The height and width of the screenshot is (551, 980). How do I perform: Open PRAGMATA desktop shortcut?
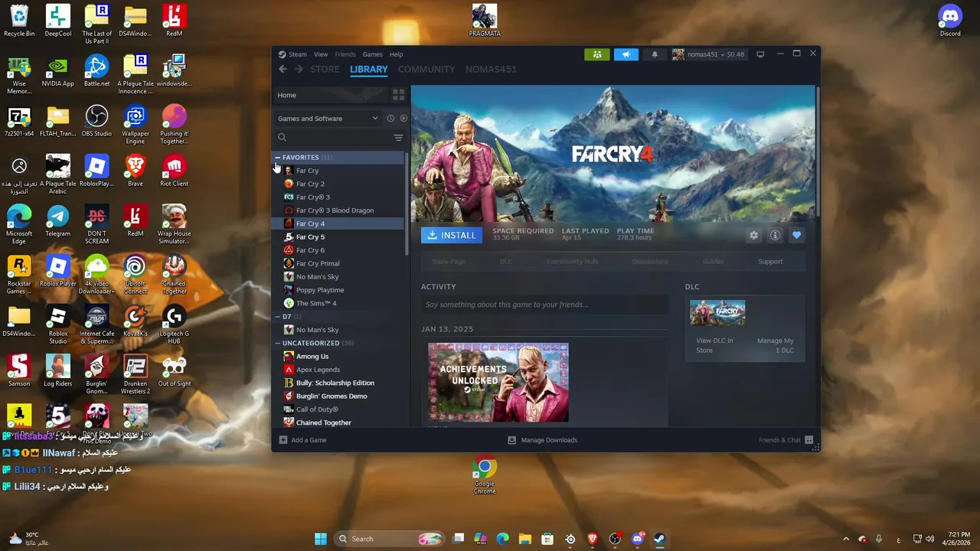click(x=485, y=21)
